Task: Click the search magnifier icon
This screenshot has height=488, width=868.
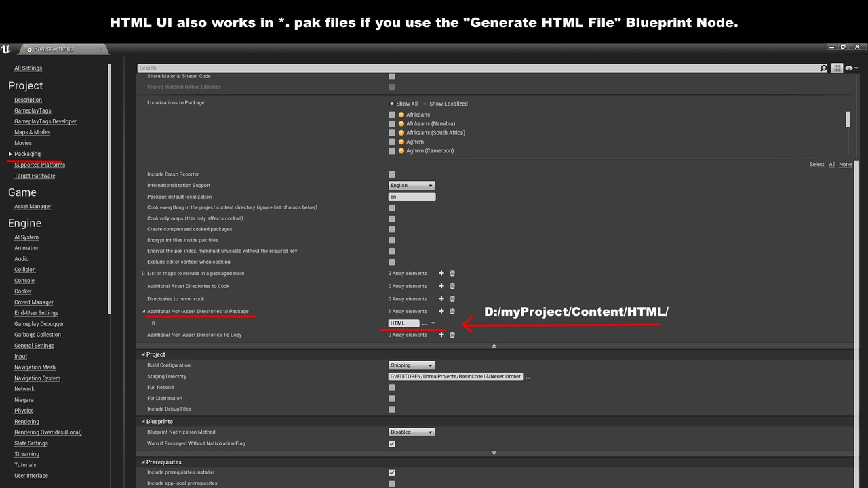Action: (823, 68)
